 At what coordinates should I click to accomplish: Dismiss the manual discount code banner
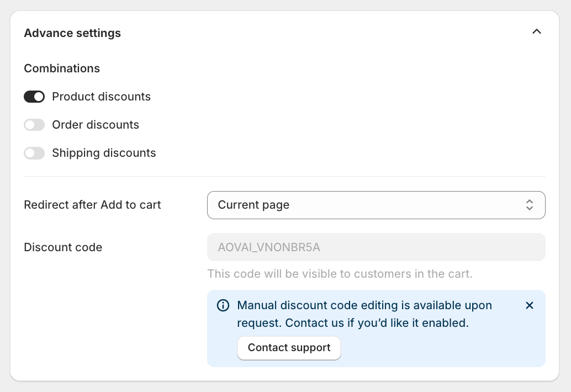(530, 305)
